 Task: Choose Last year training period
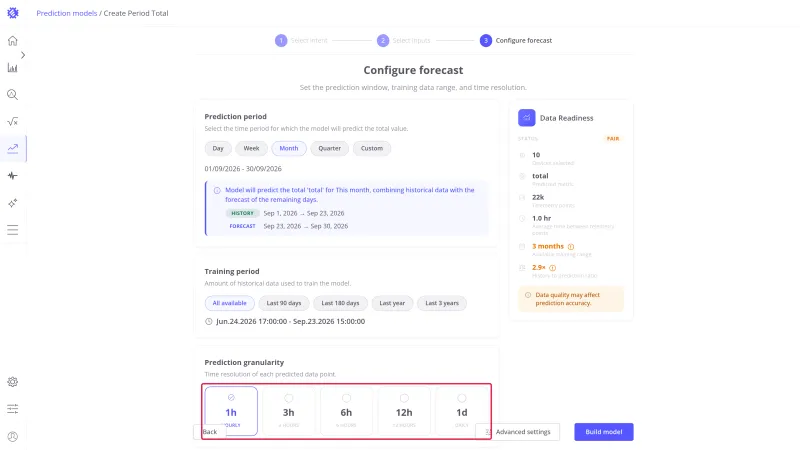pyautogui.click(x=392, y=303)
